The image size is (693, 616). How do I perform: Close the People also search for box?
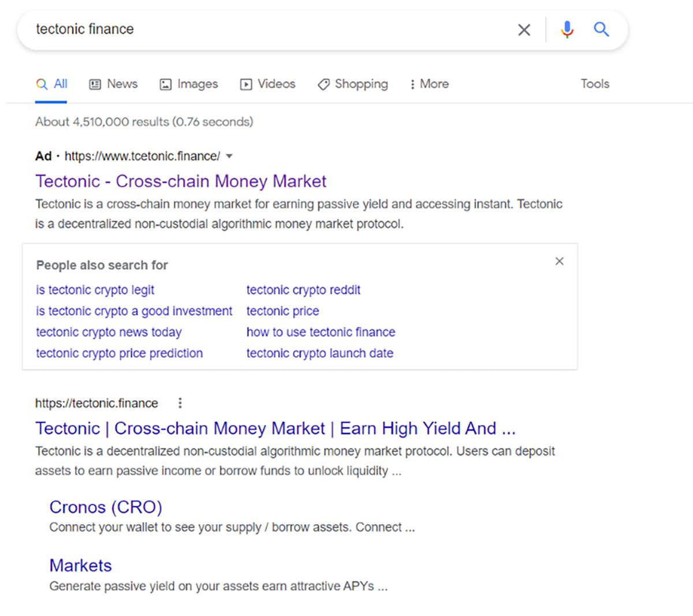click(x=559, y=262)
